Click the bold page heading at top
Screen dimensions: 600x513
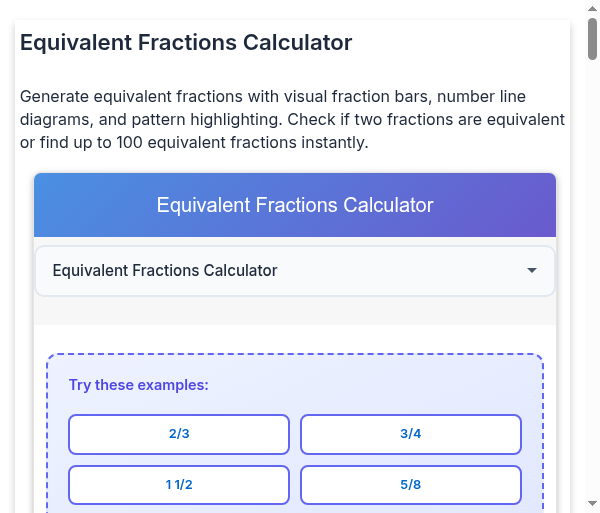point(186,43)
